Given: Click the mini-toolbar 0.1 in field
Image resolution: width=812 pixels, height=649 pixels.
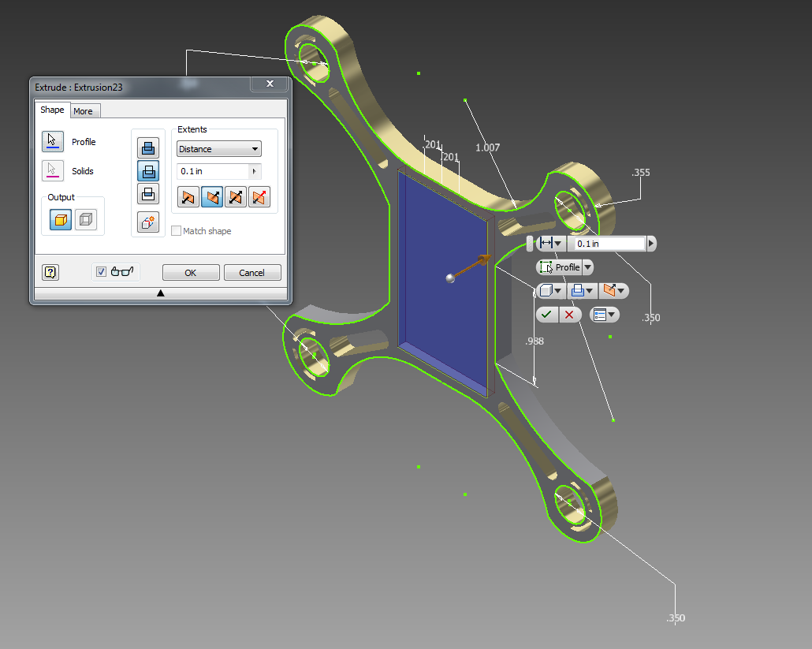Looking at the screenshot, I should point(609,244).
